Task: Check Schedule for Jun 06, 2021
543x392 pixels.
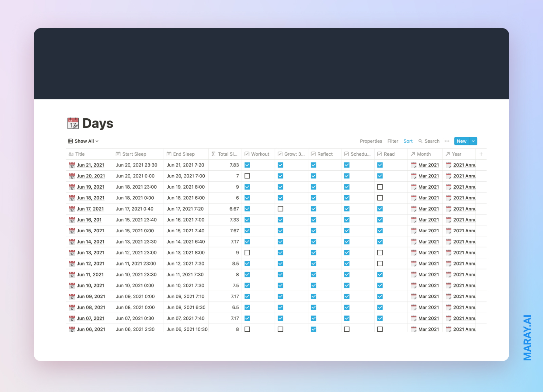Action: [347, 329]
